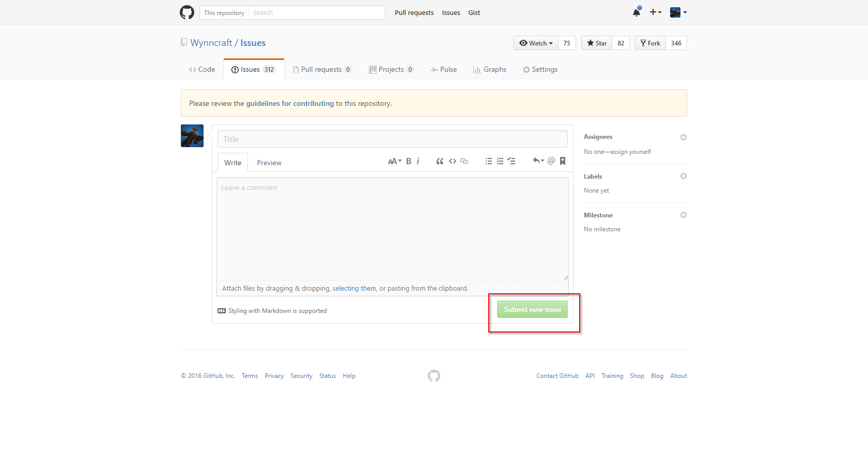Screen dimensions: 868x475
Task: Open the footer Security link
Action: [301, 376]
